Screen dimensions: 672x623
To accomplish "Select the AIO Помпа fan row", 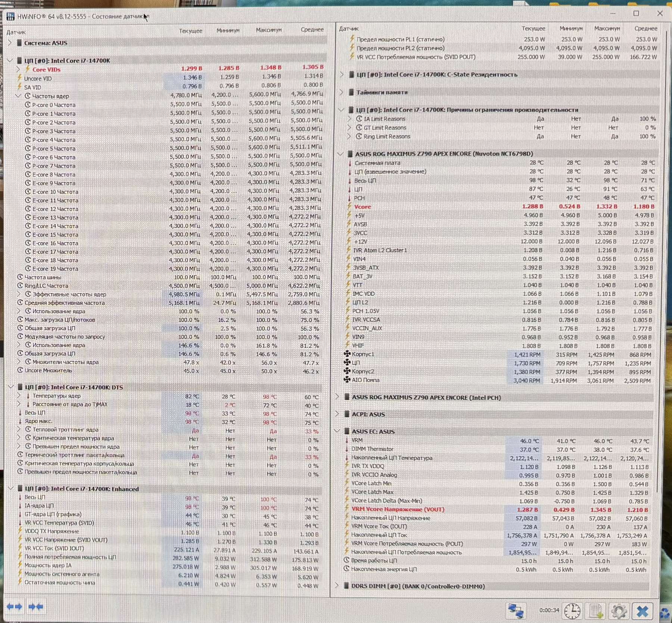I will (x=499, y=380).
